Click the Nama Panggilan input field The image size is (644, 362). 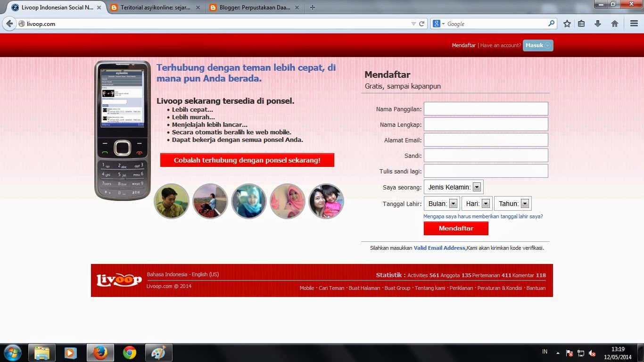486,108
